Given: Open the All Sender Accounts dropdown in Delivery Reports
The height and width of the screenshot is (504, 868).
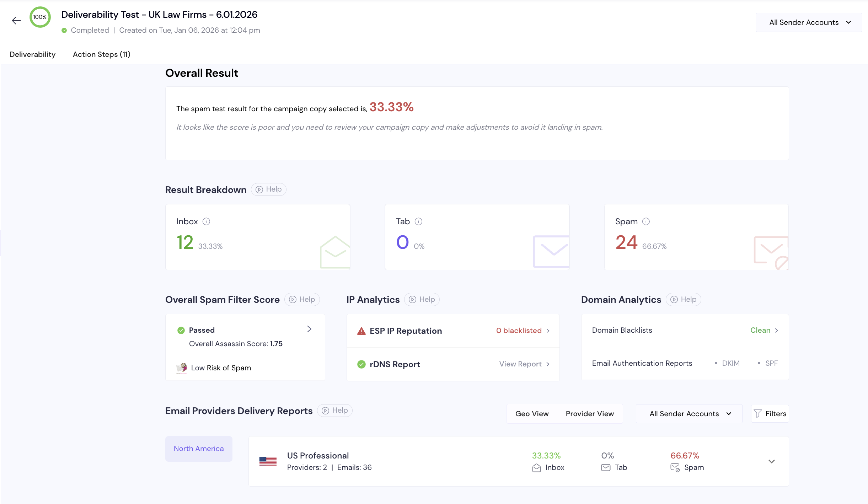Looking at the screenshot, I should tap(689, 414).
